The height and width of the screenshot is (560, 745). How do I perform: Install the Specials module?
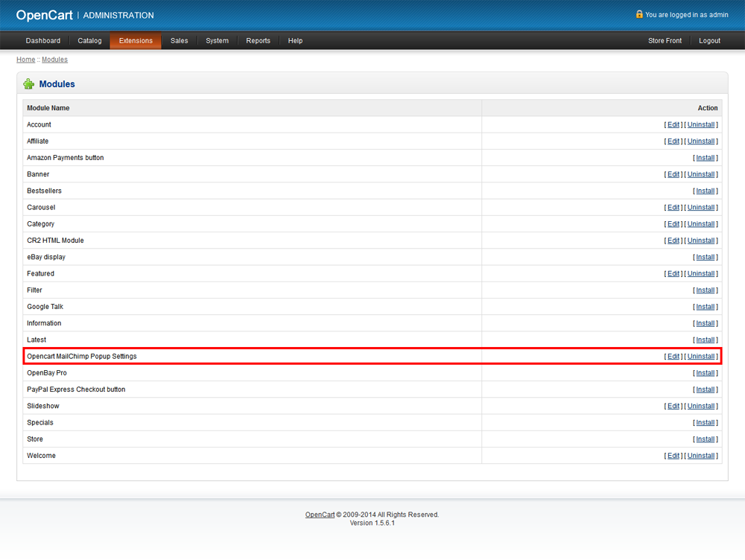(705, 423)
